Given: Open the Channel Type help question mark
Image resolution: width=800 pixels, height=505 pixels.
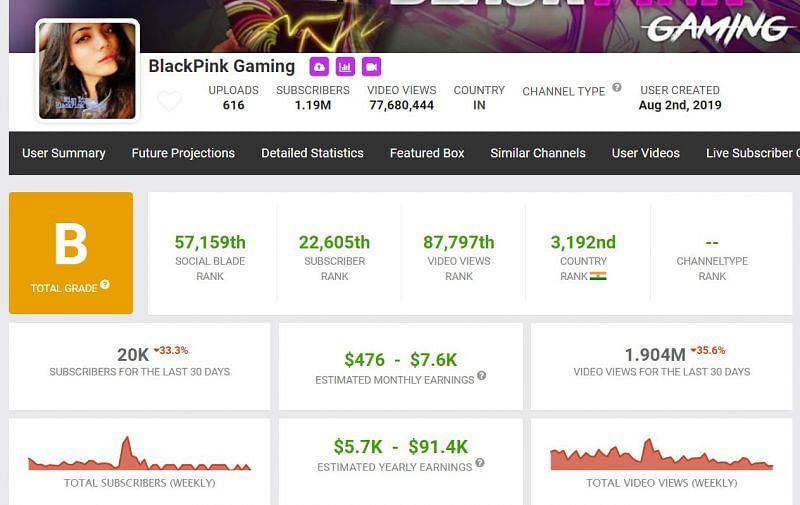Looking at the screenshot, I should click(617, 87).
